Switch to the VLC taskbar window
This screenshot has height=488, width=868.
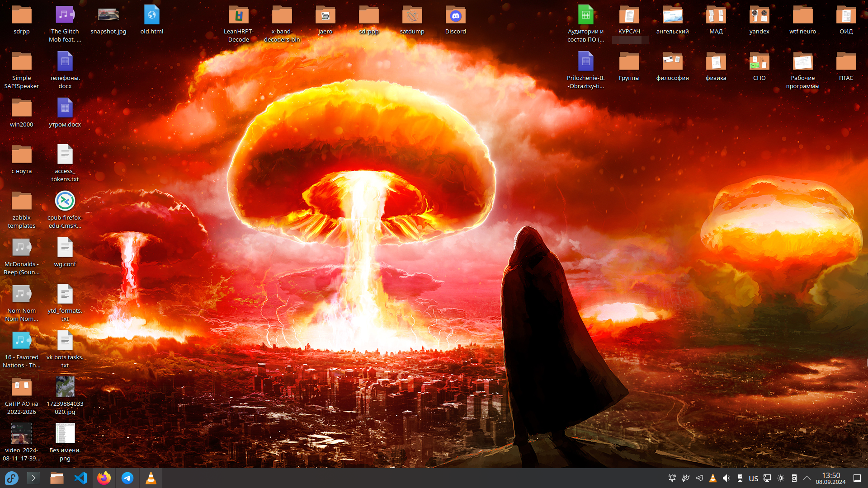coord(151,478)
